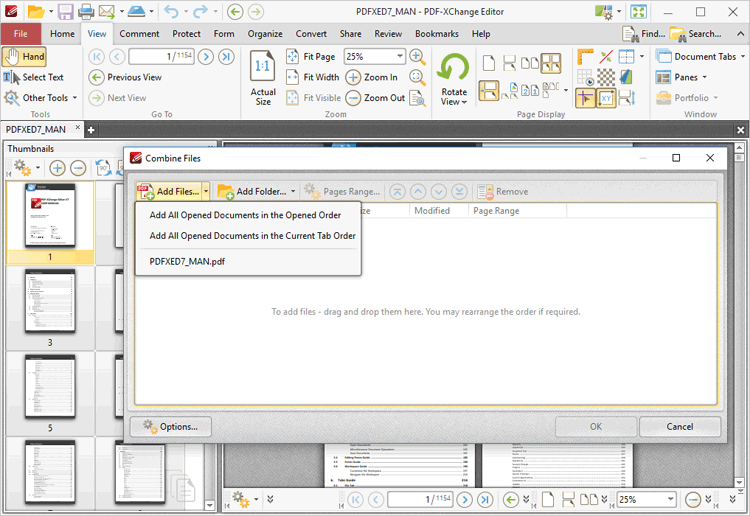
Task: Choose Fit Page zoom
Action: click(310, 56)
